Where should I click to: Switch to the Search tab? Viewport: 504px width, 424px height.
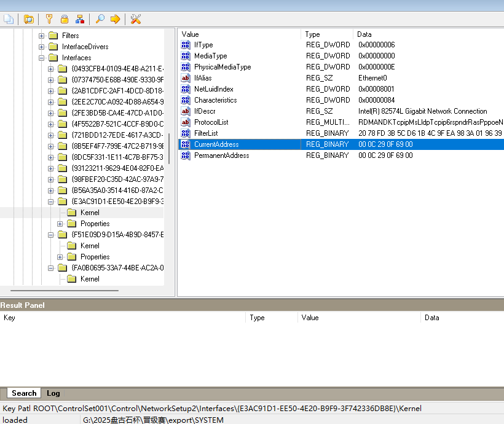pos(24,393)
